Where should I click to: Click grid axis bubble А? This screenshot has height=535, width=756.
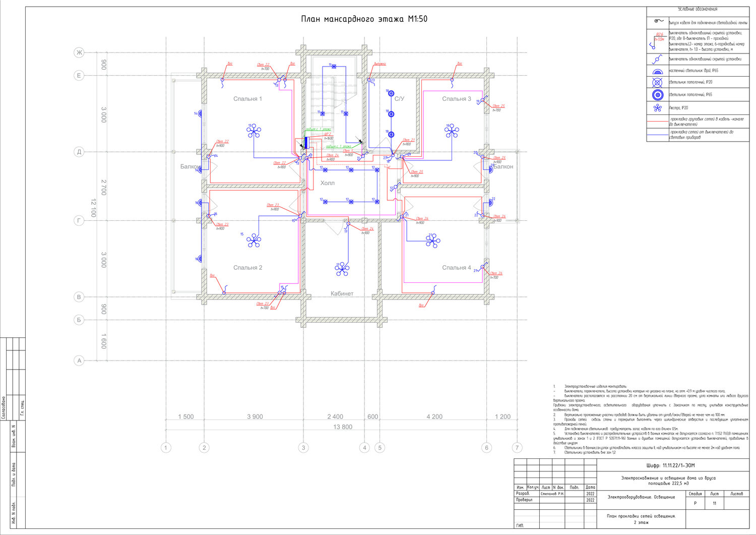click(79, 361)
